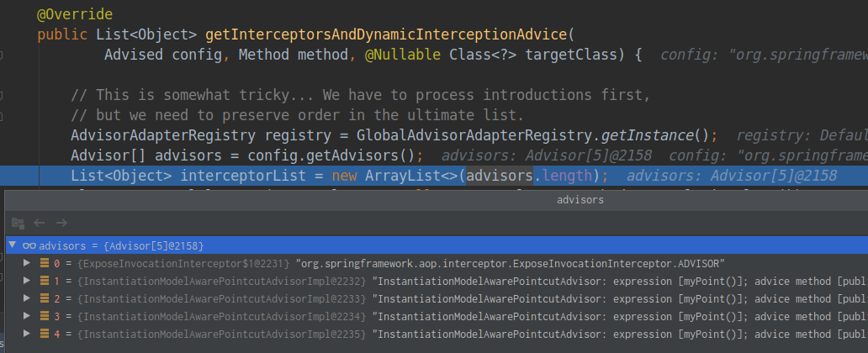Click the array element icon for index 1
The height and width of the screenshot is (353, 868).
click(44, 281)
